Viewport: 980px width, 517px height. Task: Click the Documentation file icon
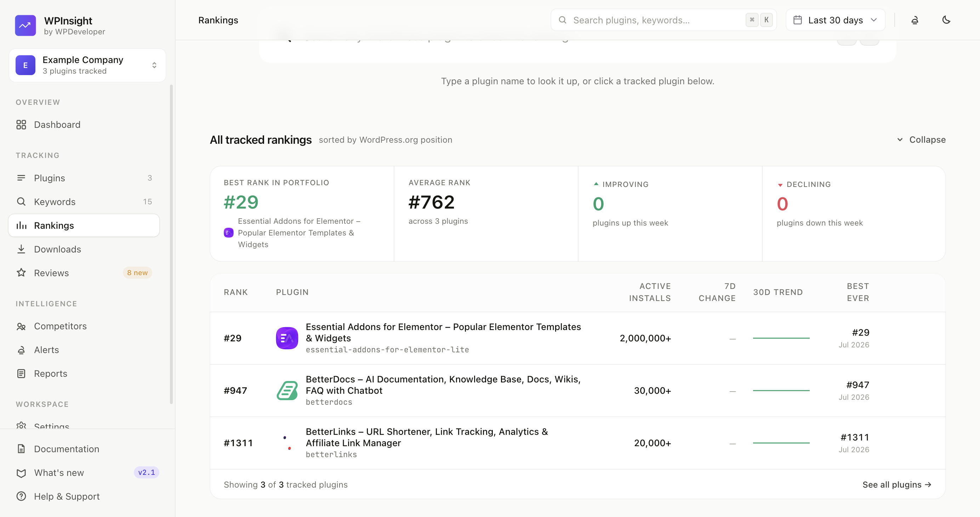[21, 449]
